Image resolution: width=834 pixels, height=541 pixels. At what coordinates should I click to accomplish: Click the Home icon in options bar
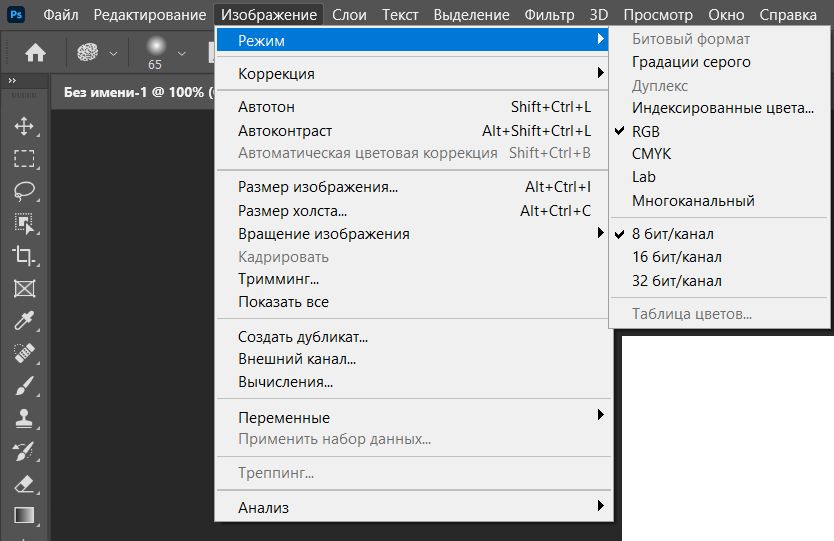click(x=35, y=53)
